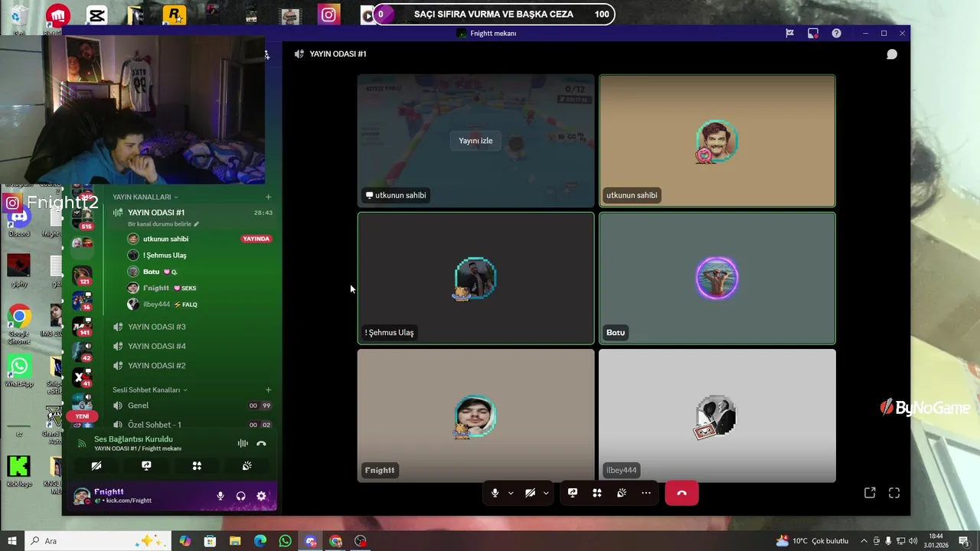
Task: Open soundboard in voice connection panel
Action: (x=247, y=465)
